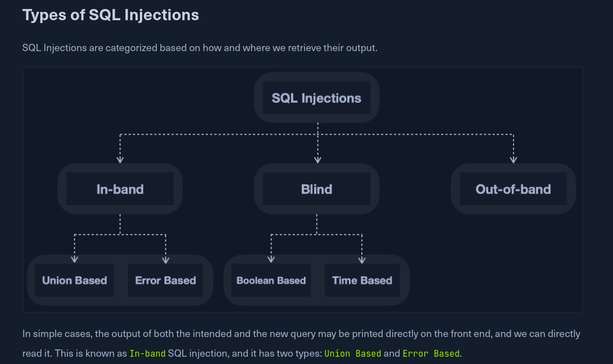Screen dimensions: 613x364
Task: Click the Boolean Based diagram box
Action: coord(271,280)
